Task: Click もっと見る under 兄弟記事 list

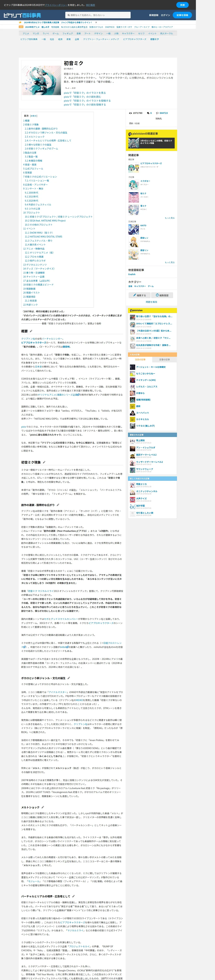Action: pyautogui.click(x=170, y=262)
